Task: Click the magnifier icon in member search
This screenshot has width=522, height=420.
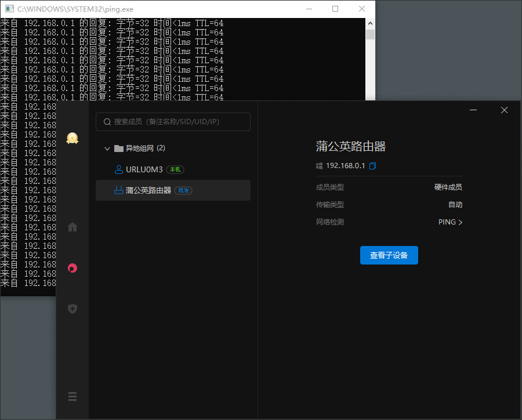Action: [107, 122]
